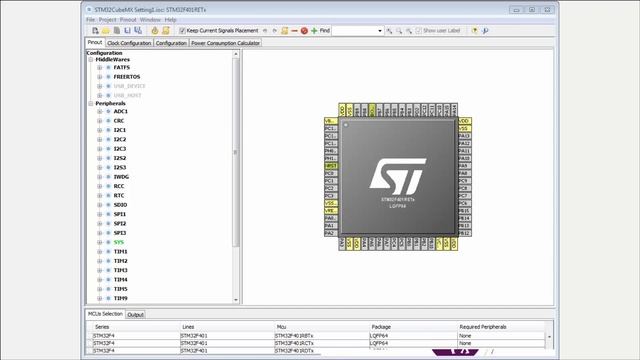Toggle Show user Label checkbox
Viewport: 640px width, 360px height.
(418, 31)
